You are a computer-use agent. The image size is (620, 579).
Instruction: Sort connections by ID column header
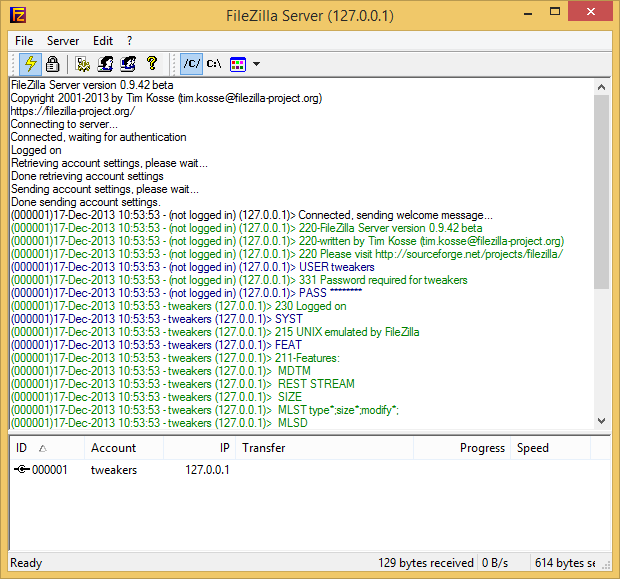(x=47, y=448)
